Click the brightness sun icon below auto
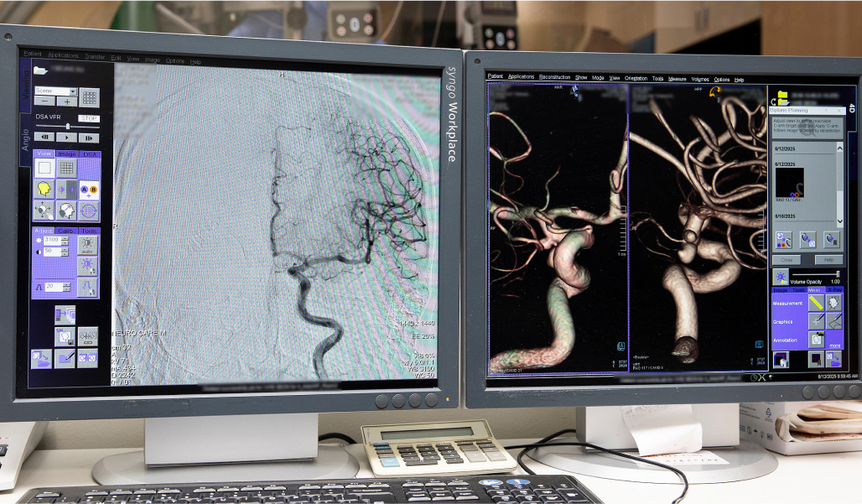 (88, 266)
